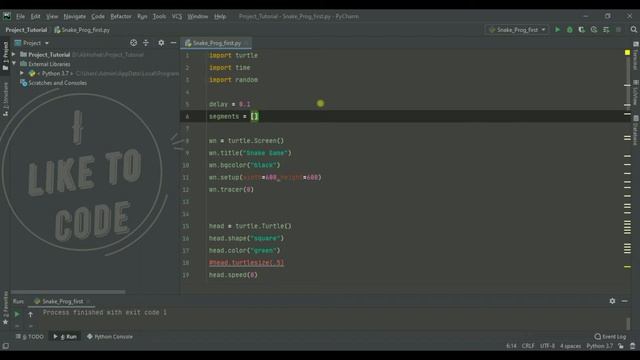Hide the Run panel with minus icon
Image resolution: width=640 pixels, height=360 pixels.
click(x=624, y=301)
